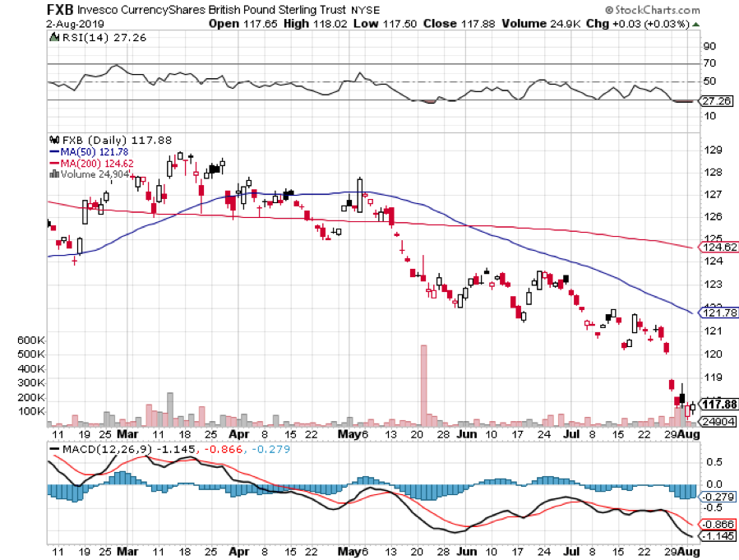The image size is (739, 560).
Task: Click the Mar label under the price chart
Action: (127, 434)
